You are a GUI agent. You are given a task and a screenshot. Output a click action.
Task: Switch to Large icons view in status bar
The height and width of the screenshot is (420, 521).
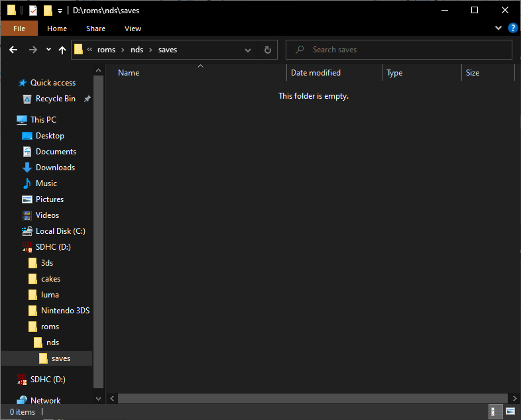click(x=510, y=411)
